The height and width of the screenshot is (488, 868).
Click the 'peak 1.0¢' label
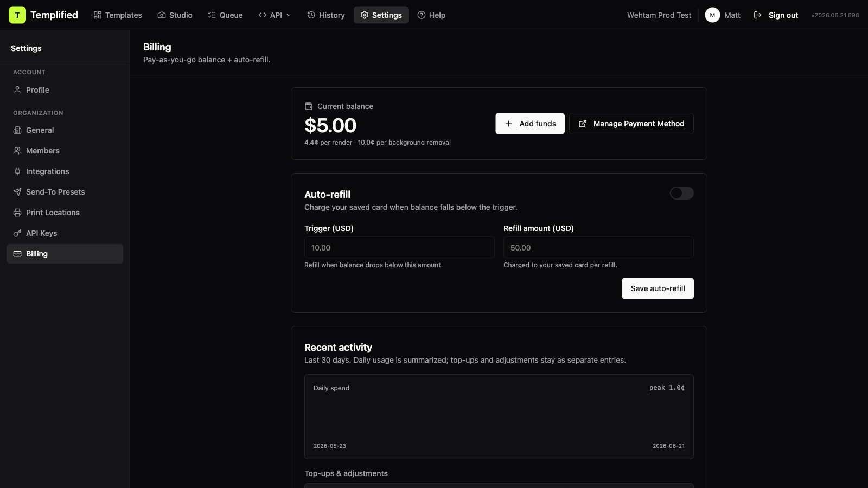point(667,388)
